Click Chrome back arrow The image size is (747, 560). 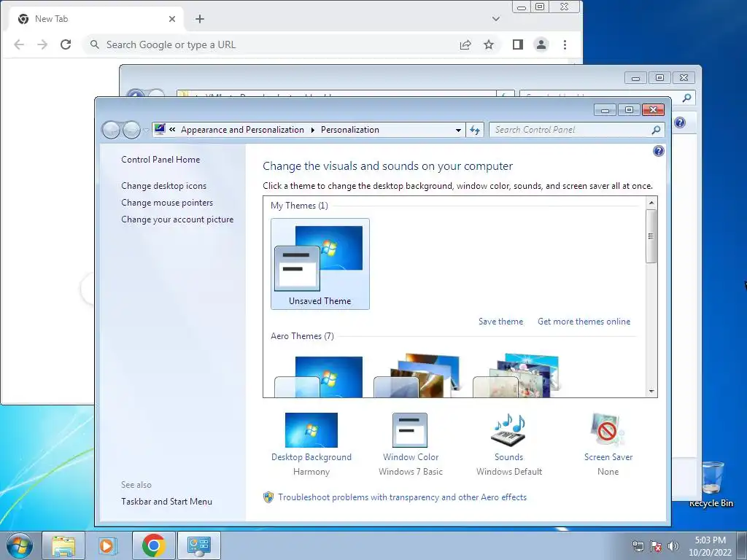pyautogui.click(x=19, y=44)
